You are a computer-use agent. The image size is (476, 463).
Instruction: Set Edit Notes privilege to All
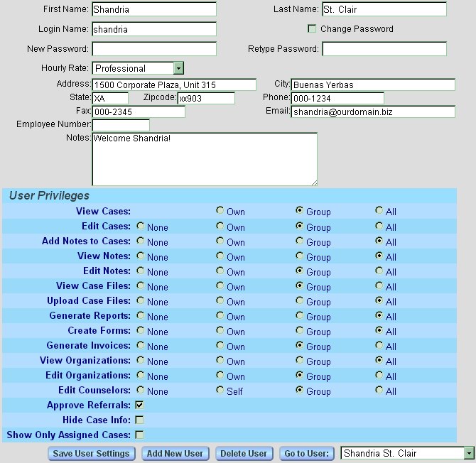pyautogui.click(x=379, y=271)
